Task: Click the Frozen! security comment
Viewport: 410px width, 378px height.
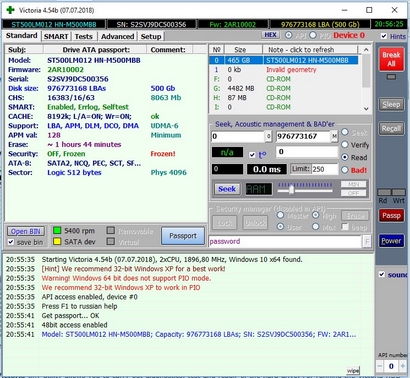Action: [x=163, y=154]
